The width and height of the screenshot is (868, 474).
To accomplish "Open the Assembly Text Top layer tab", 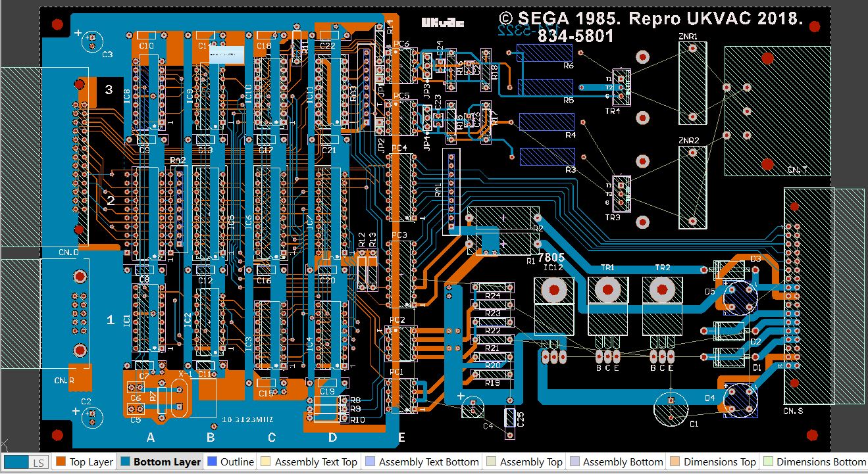I will [309, 462].
